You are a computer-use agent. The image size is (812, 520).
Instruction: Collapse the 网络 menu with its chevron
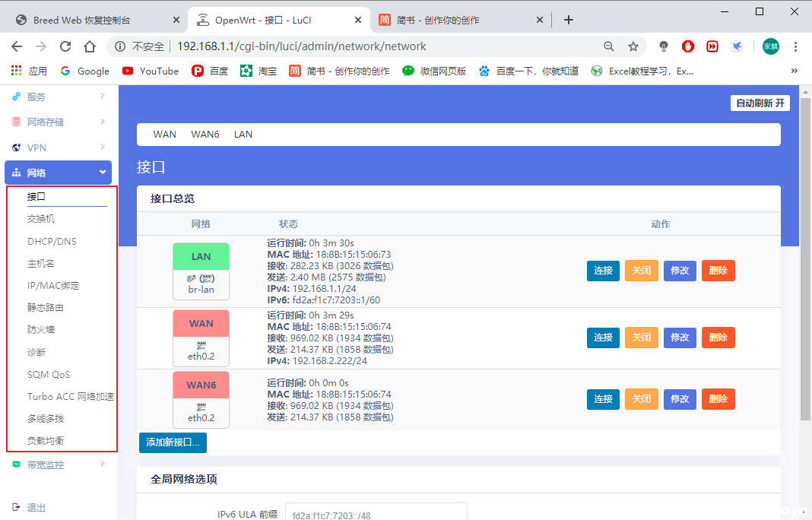[103, 172]
